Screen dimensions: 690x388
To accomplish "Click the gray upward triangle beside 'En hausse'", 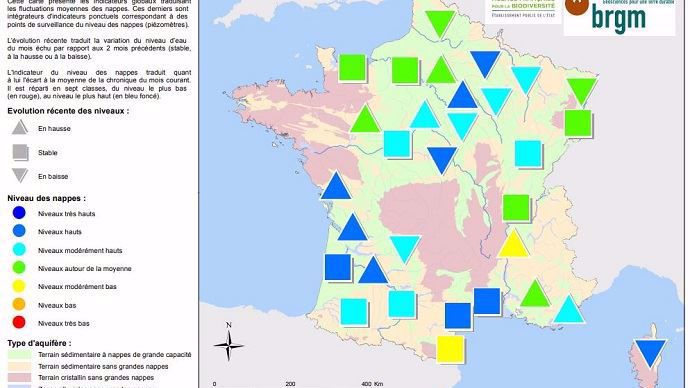I will [x=20, y=128].
